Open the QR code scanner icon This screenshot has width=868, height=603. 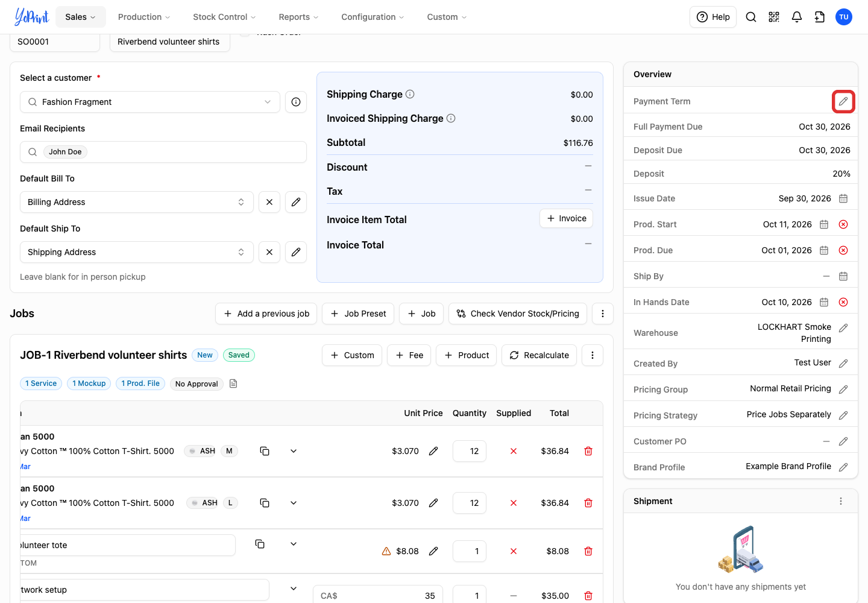774,17
